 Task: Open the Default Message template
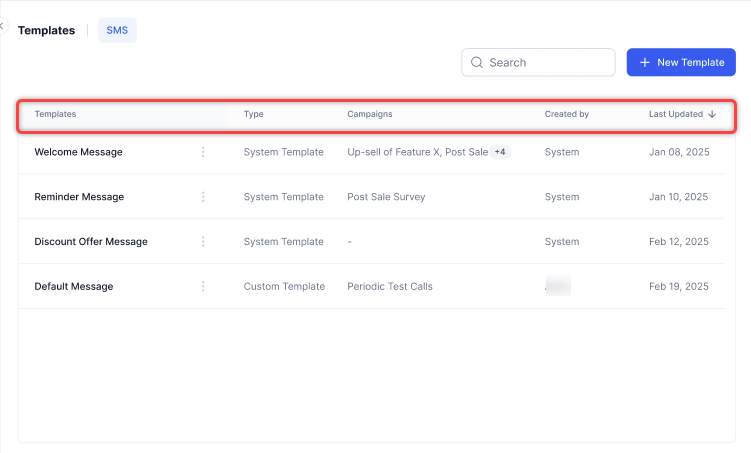click(x=73, y=287)
